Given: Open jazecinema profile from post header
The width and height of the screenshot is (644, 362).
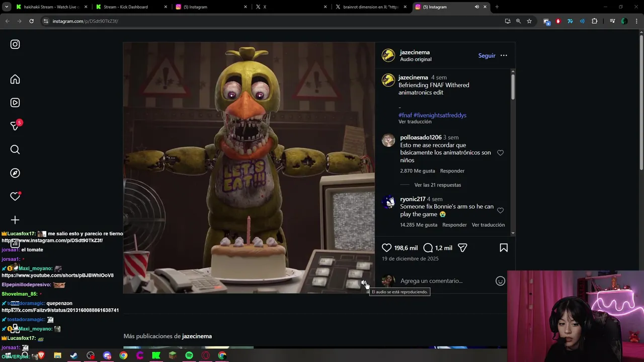Looking at the screenshot, I should 415,52.
